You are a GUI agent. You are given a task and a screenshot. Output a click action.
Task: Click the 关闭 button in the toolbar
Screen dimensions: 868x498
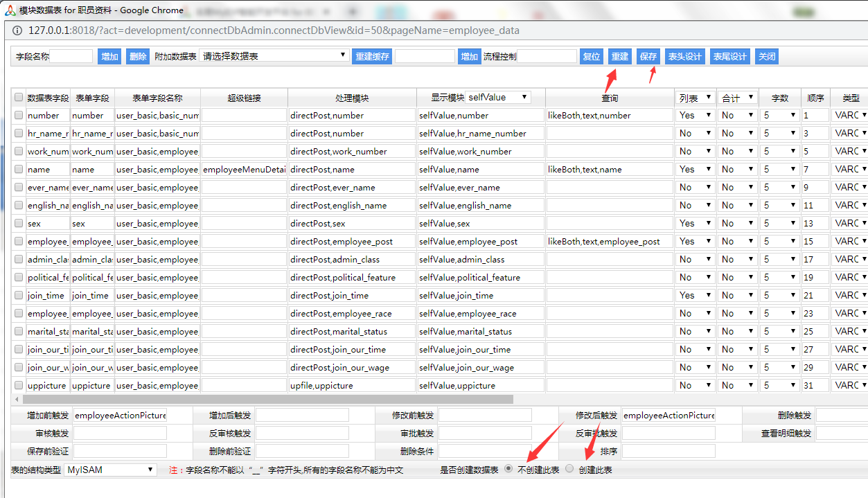click(767, 56)
